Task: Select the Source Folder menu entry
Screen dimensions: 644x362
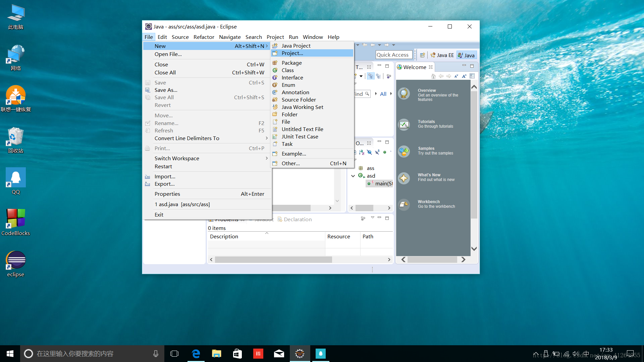Action: click(299, 100)
